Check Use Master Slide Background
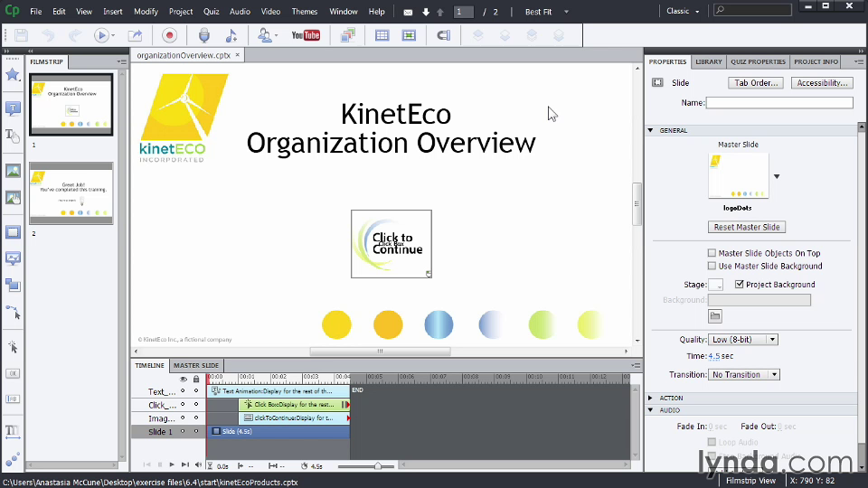 712,266
